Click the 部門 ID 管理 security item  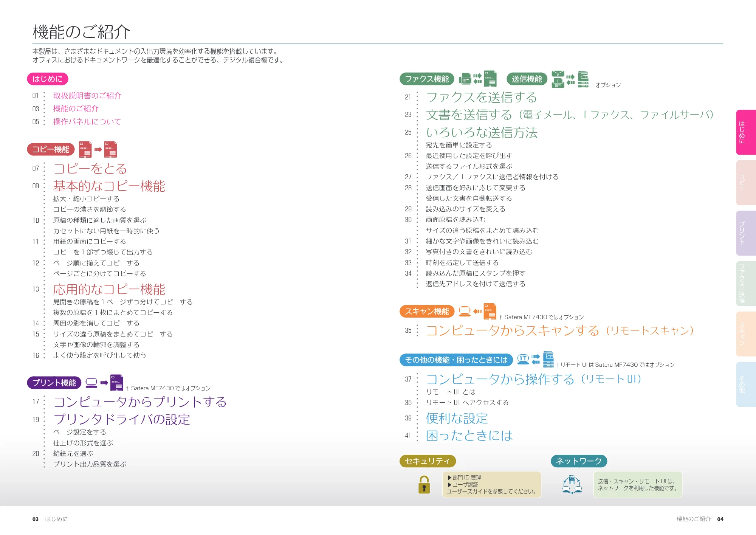[x=464, y=478]
